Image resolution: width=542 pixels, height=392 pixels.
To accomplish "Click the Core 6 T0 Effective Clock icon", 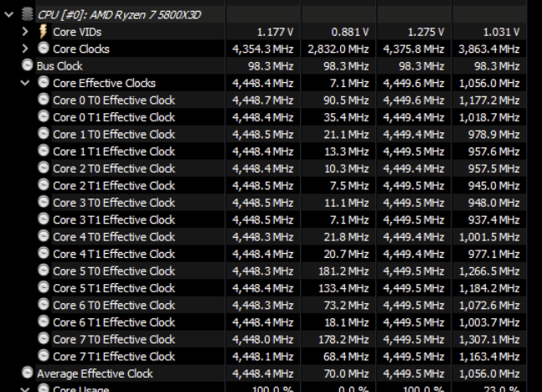I will 44,305.
